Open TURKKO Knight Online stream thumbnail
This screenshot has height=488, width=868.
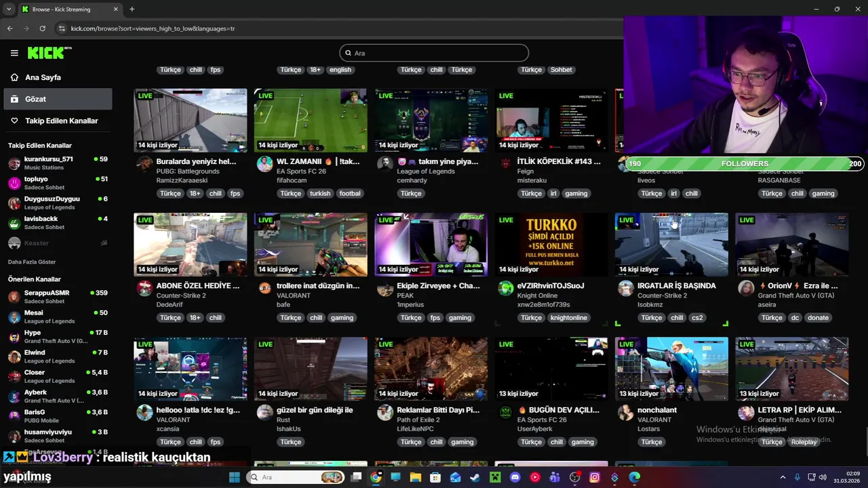(551, 245)
